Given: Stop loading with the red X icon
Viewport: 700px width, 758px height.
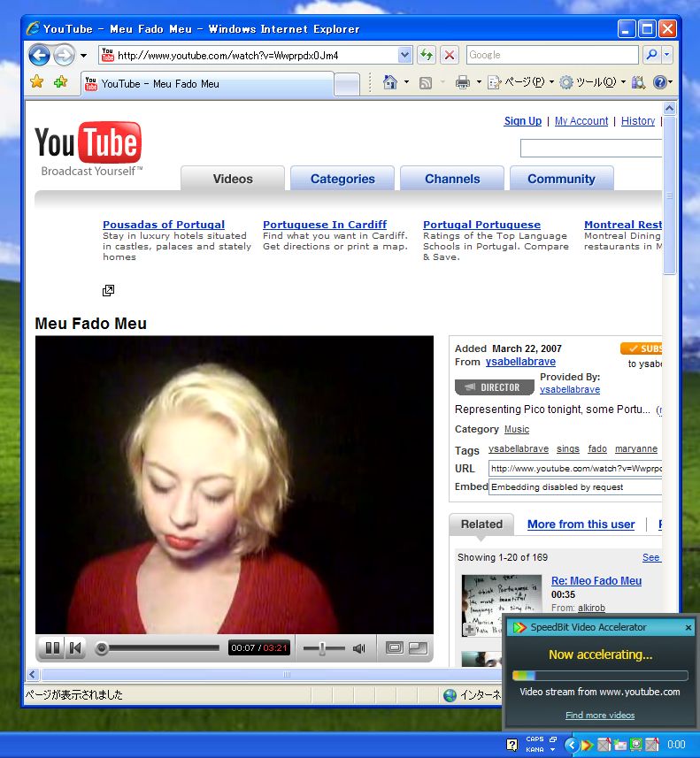Looking at the screenshot, I should 450,55.
